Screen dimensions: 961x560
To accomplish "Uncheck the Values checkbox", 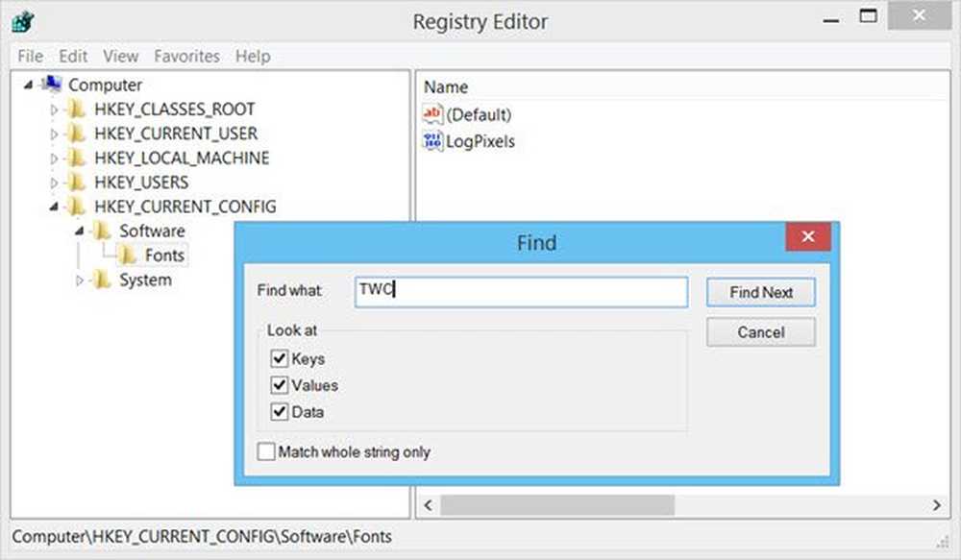I will [280, 385].
